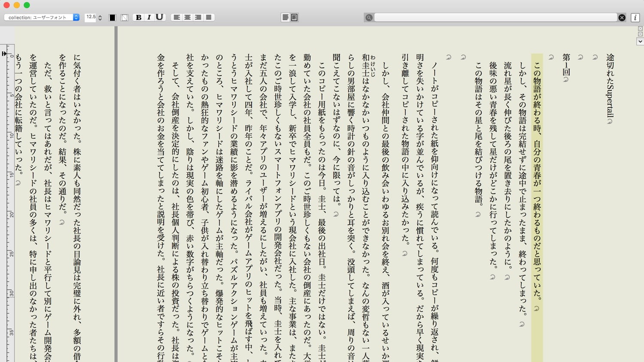The height and width of the screenshot is (362, 644).
Task: Click the line starting かったものの熱狂的なファン
Action: tap(205, 208)
